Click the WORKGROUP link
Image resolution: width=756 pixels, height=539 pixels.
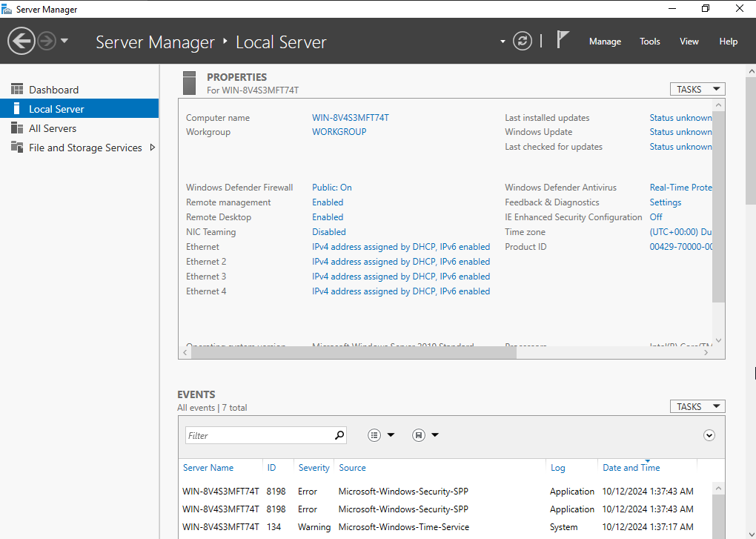[x=339, y=132]
